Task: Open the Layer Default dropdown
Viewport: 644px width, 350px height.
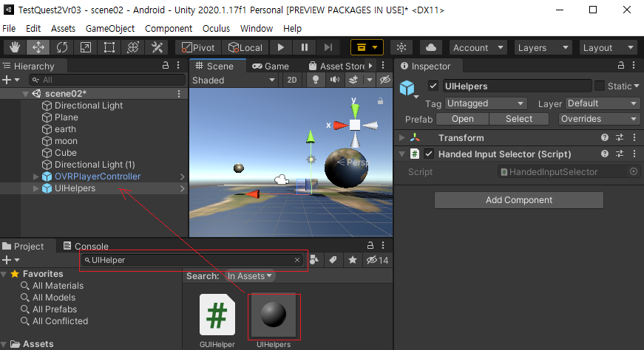Action: point(603,103)
